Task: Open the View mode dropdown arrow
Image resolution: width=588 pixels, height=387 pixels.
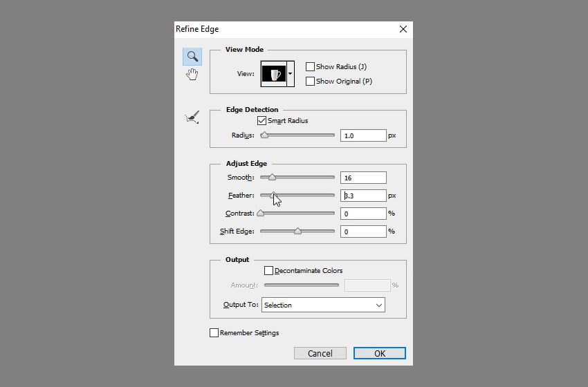Action: [291, 74]
